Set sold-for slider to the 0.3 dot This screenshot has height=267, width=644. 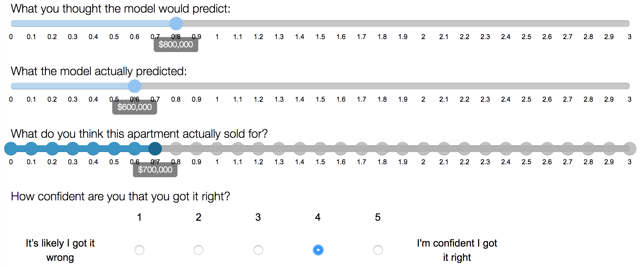[x=73, y=149]
